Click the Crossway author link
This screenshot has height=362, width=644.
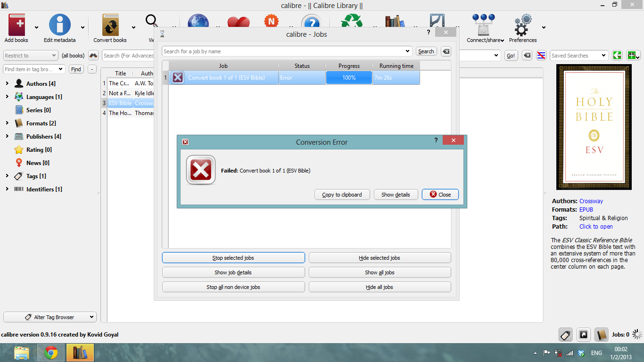pos(591,201)
